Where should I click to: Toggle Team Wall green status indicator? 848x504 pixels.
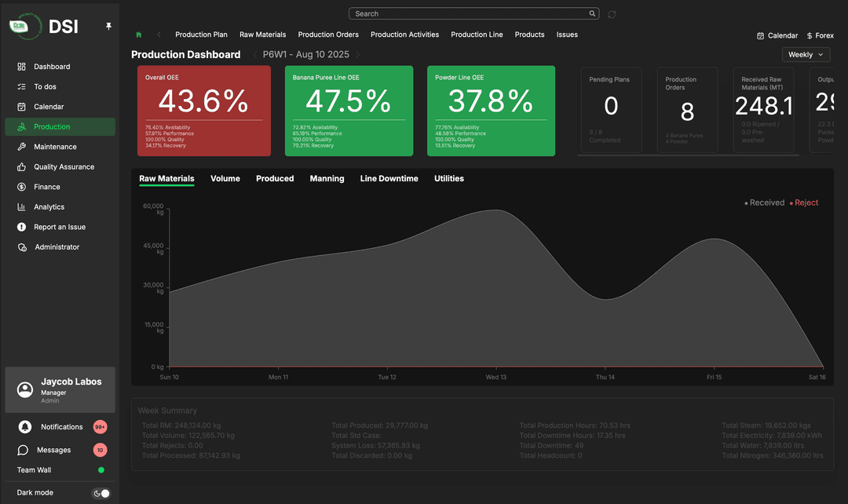click(x=101, y=470)
